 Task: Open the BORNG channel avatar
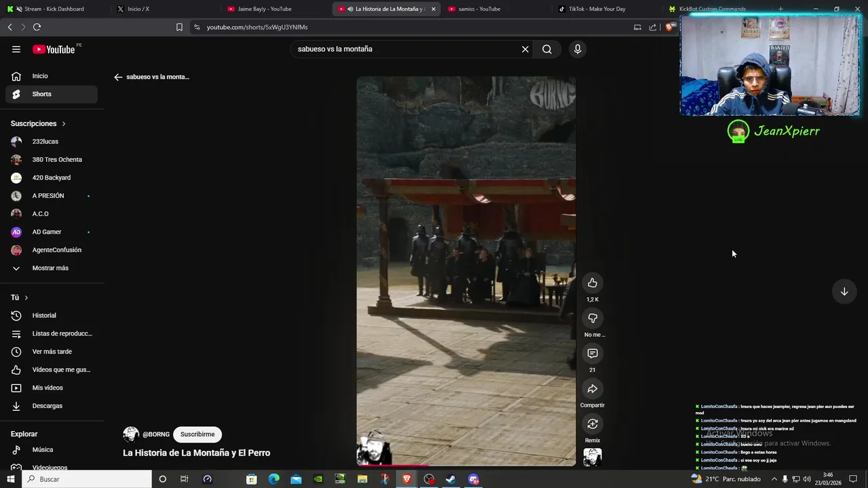[x=131, y=434]
